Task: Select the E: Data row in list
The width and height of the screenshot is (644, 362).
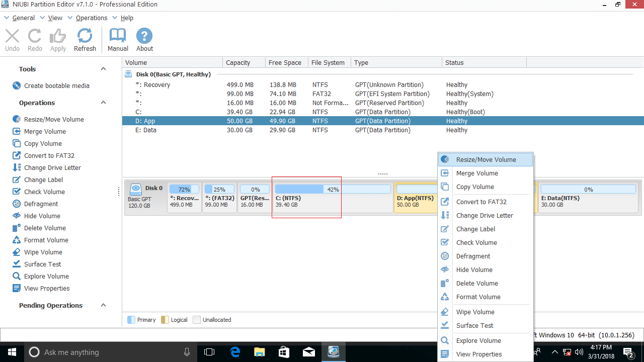Action: 383,130
